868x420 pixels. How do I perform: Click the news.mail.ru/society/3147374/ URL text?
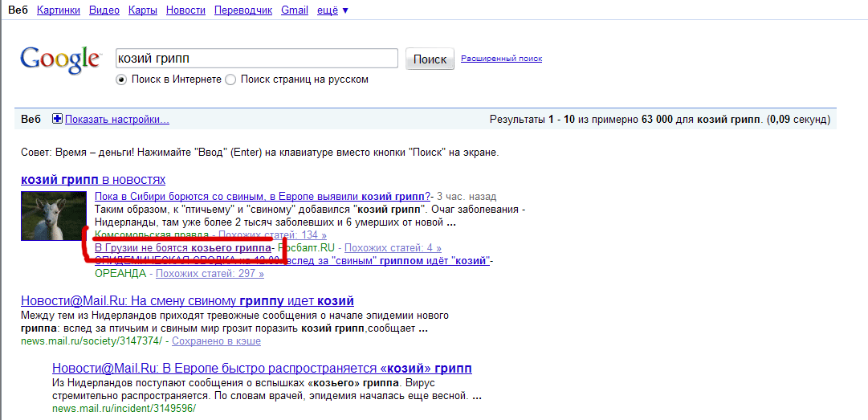coord(92,341)
